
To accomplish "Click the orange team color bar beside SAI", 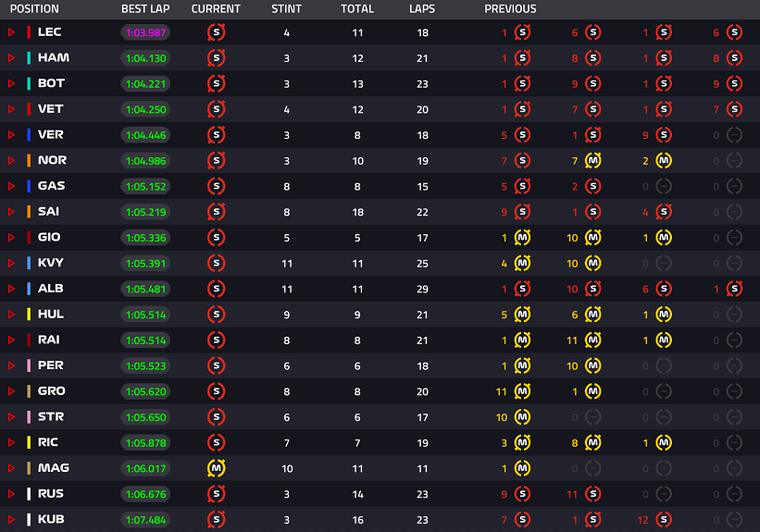I will 29,212.
